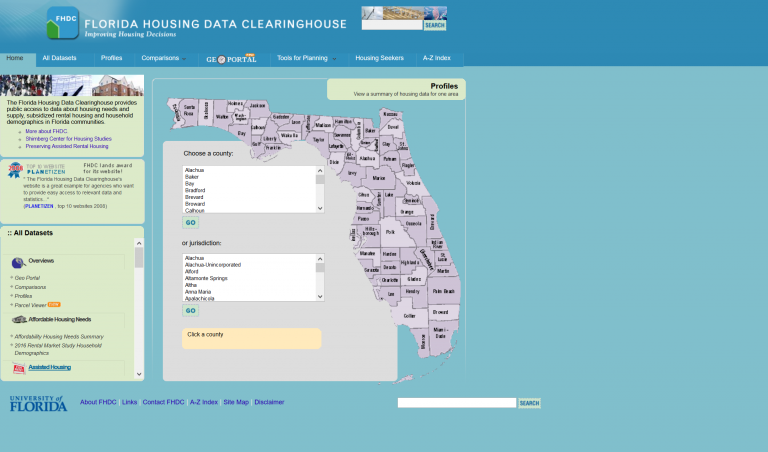The width and height of the screenshot is (768, 452).
Task: Click the FHDC logo icon
Action: click(x=62, y=23)
